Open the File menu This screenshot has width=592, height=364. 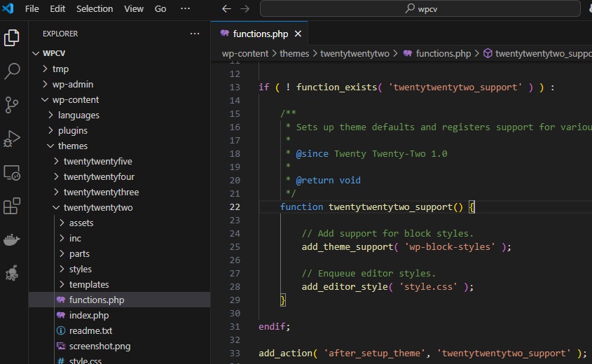pyautogui.click(x=32, y=8)
